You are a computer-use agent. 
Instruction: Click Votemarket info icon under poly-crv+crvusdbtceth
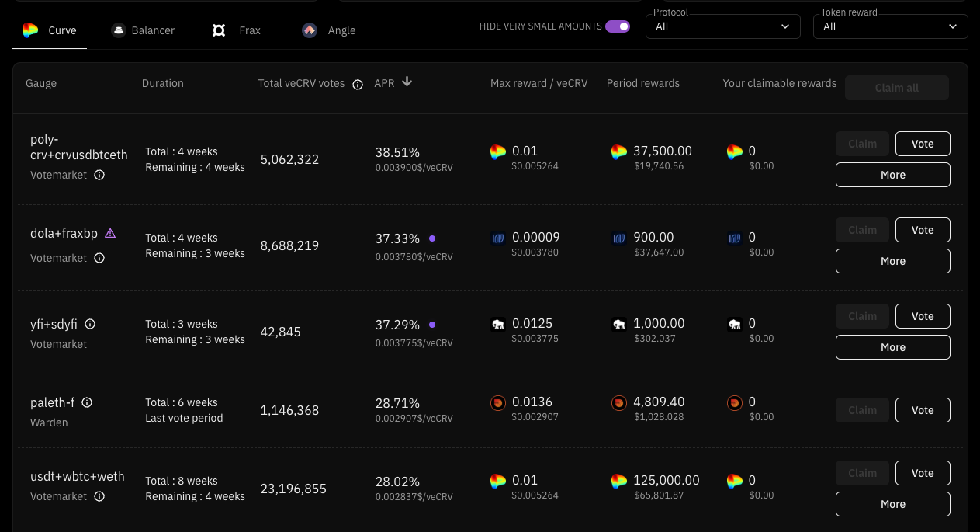[99, 175]
